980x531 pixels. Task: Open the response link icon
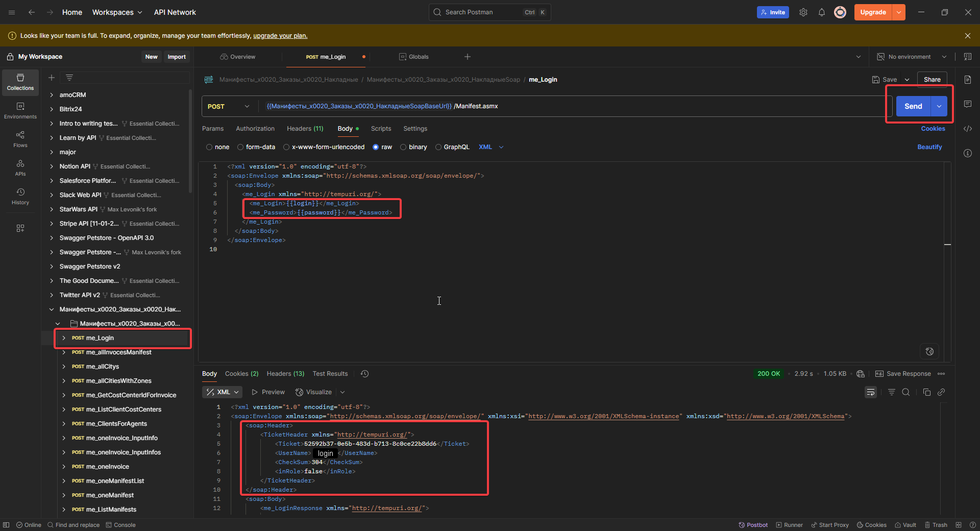click(941, 392)
